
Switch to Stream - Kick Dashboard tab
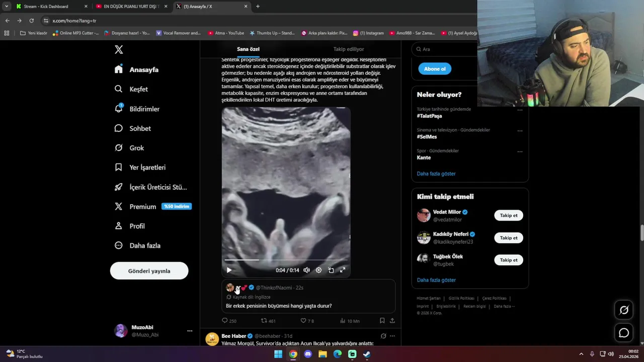[52, 7]
